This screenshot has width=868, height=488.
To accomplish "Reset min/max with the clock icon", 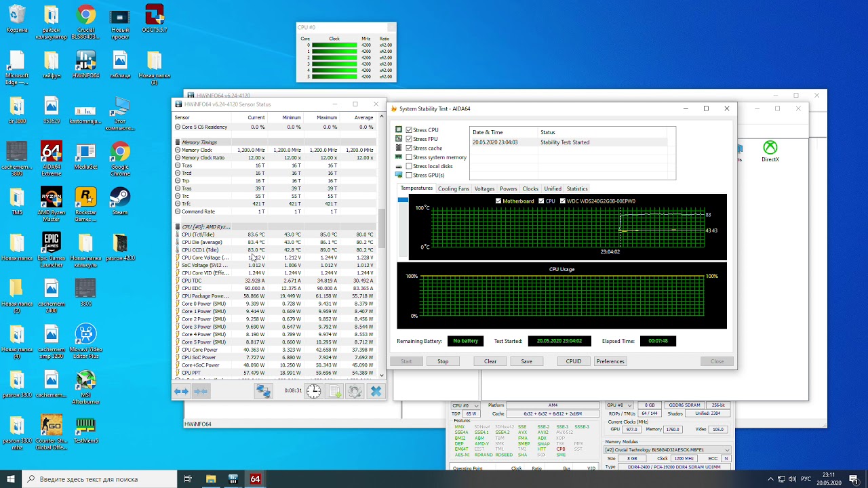I will click(x=313, y=391).
